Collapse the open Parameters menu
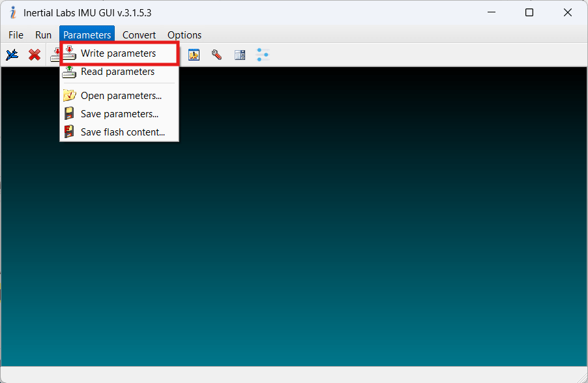 (87, 35)
